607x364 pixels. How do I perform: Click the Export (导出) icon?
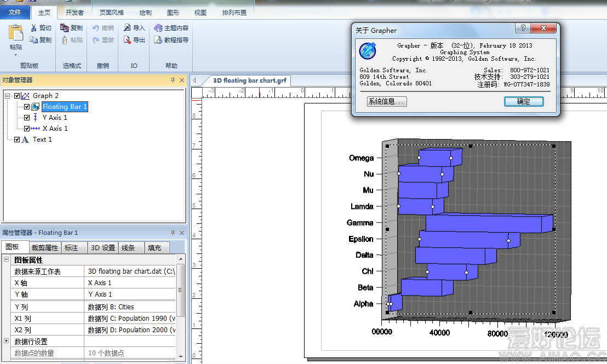coord(127,40)
